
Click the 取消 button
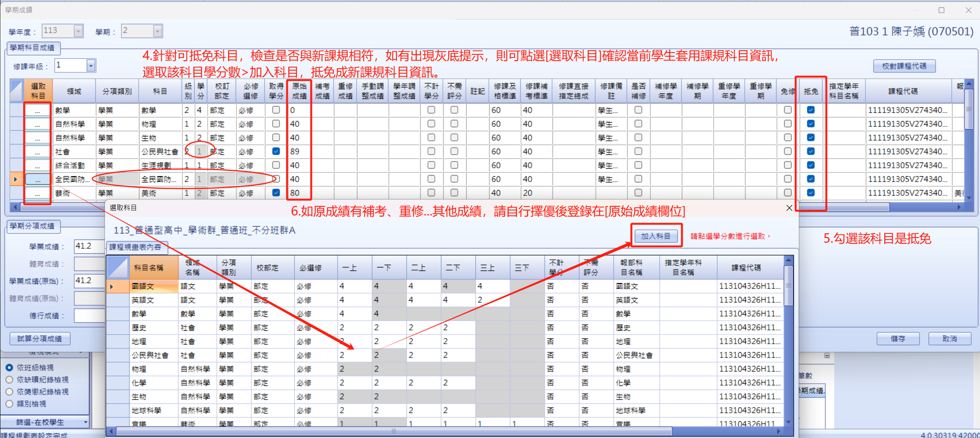[x=950, y=339]
